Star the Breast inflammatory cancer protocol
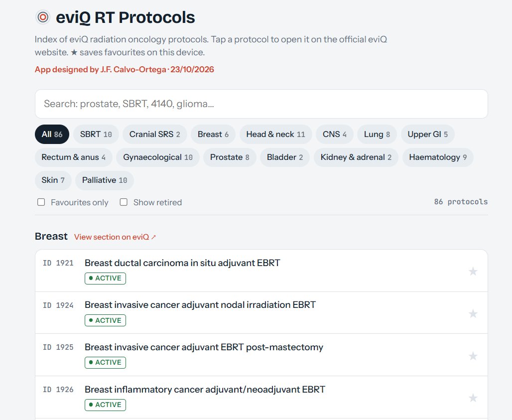 (473, 398)
